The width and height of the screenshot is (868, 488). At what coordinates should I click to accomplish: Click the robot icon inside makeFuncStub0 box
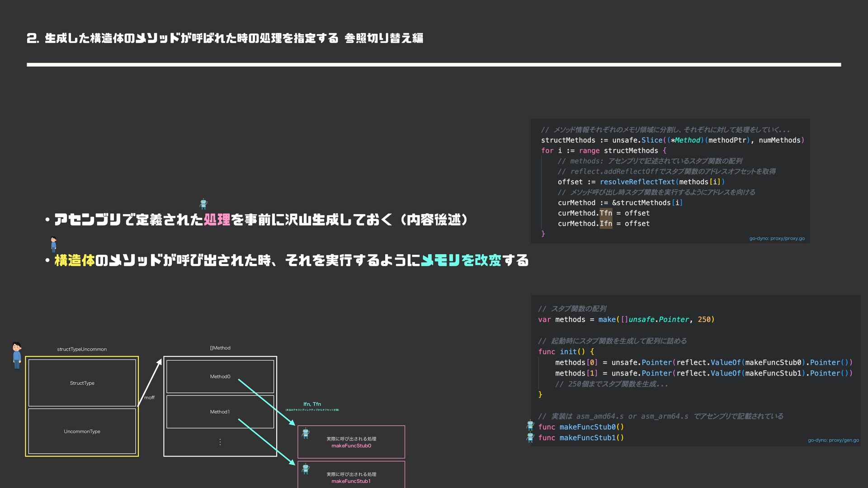coord(306,433)
